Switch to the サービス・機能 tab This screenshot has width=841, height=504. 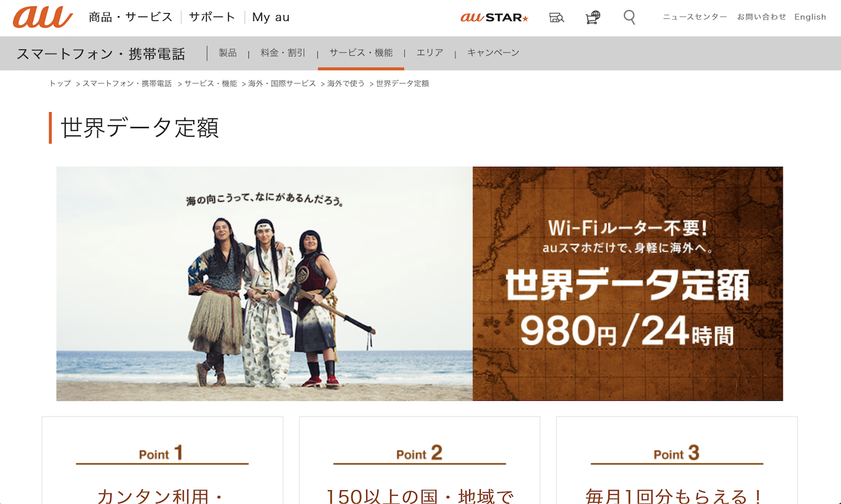point(361,53)
